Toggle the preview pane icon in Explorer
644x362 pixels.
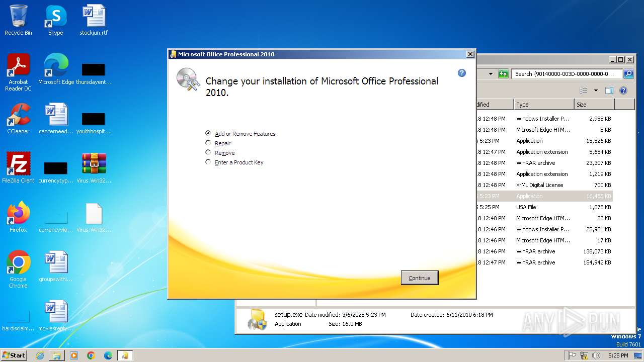coord(609,90)
